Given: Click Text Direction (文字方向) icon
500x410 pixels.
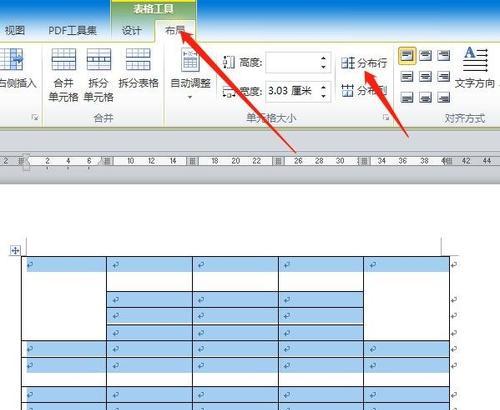Looking at the screenshot, I should click(x=475, y=68).
